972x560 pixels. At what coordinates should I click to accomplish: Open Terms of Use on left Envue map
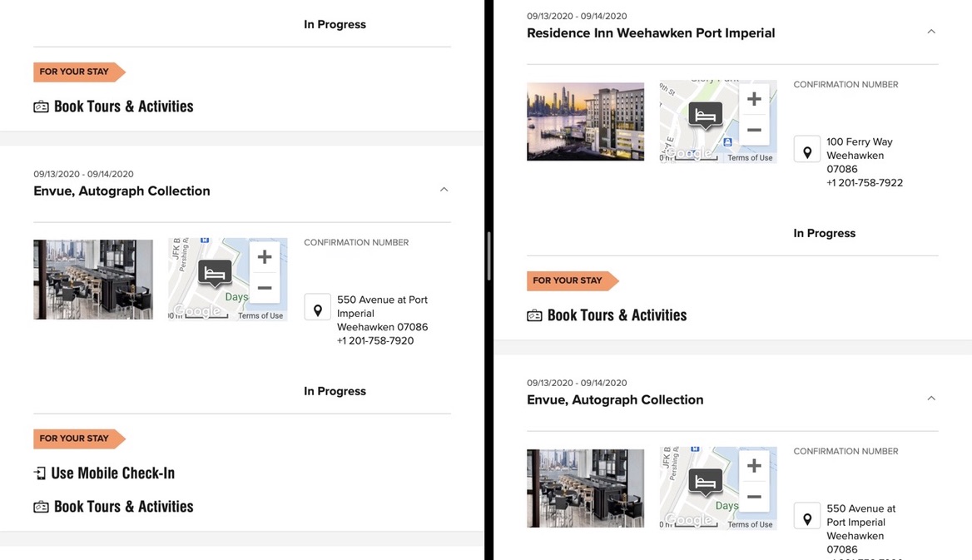[260, 315]
